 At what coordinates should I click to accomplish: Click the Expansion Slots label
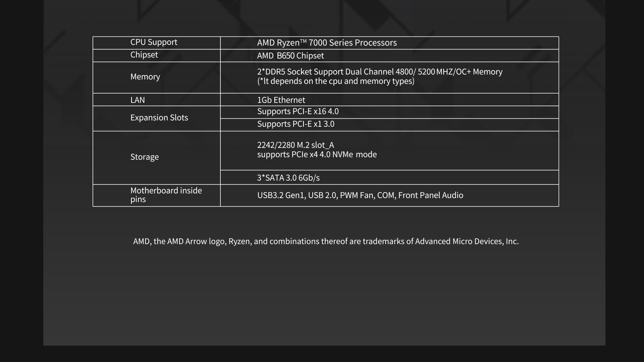[x=159, y=118]
